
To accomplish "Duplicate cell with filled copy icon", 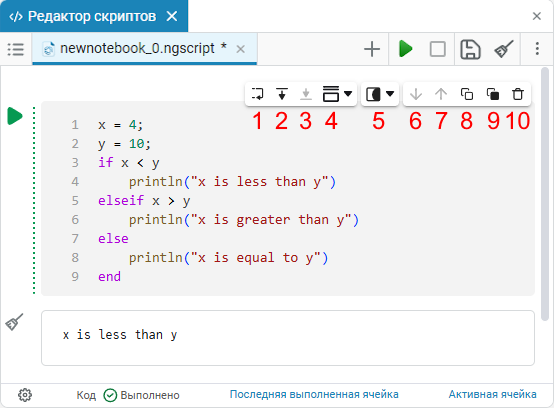I will point(493,94).
